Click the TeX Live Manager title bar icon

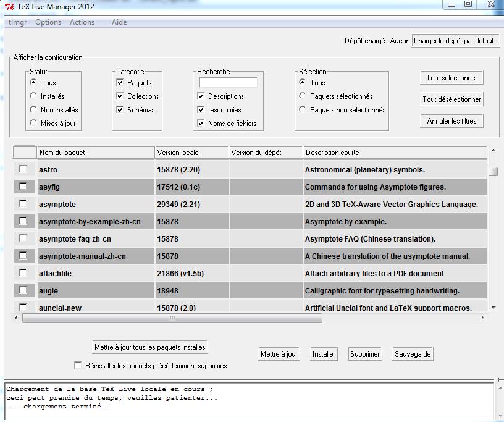[x=9, y=6]
